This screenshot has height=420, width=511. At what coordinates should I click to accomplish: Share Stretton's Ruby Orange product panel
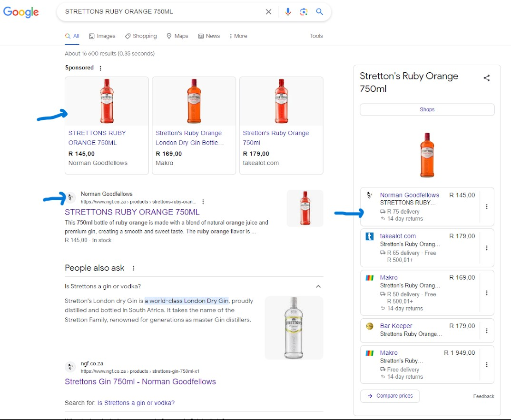[486, 78]
